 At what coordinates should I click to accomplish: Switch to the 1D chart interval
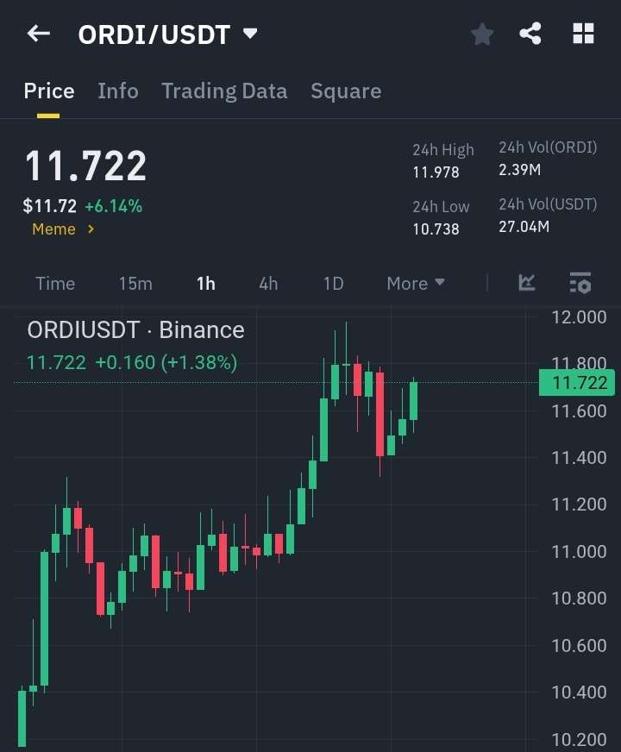[333, 283]
